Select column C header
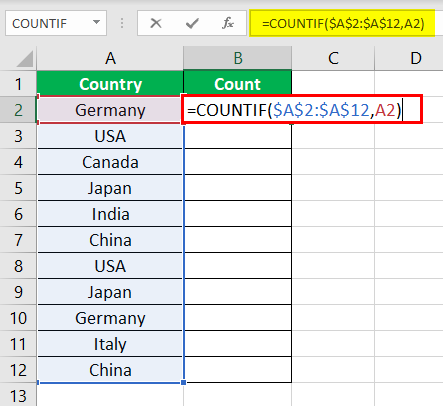 point(333,58)
